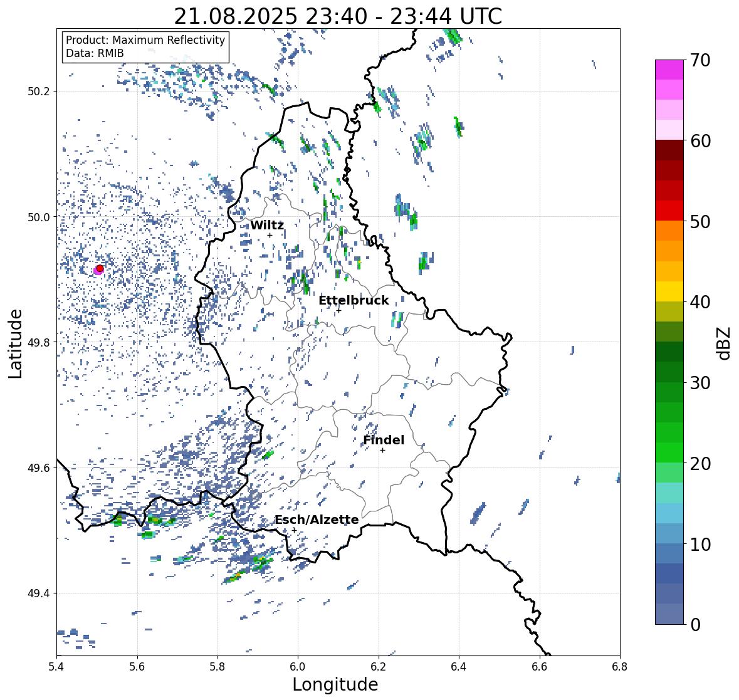Click the magenta 70 dBZ colorbar segment
Image resolution: width=739 pixels, height=700 pixels.
tap(669, 70)
